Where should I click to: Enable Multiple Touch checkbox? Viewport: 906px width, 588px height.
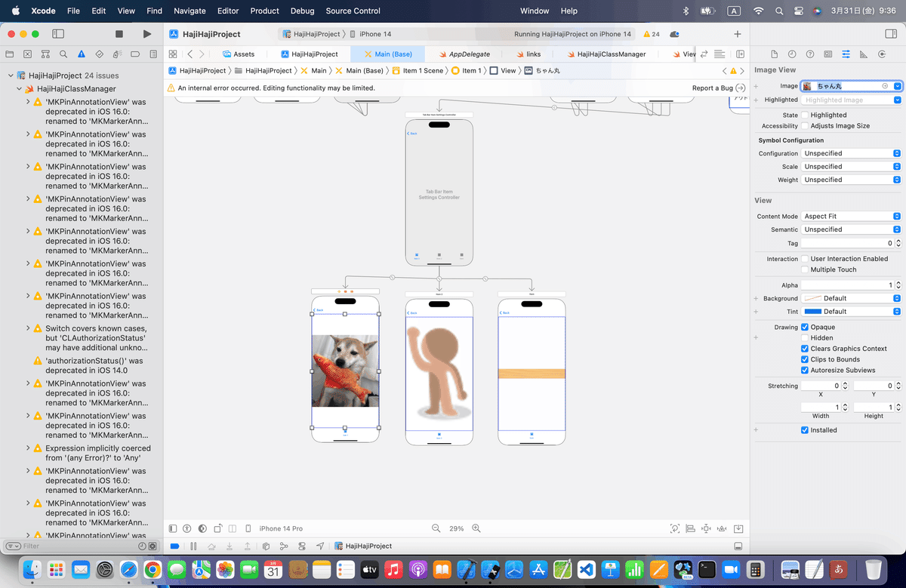click(x=805, y=269)
